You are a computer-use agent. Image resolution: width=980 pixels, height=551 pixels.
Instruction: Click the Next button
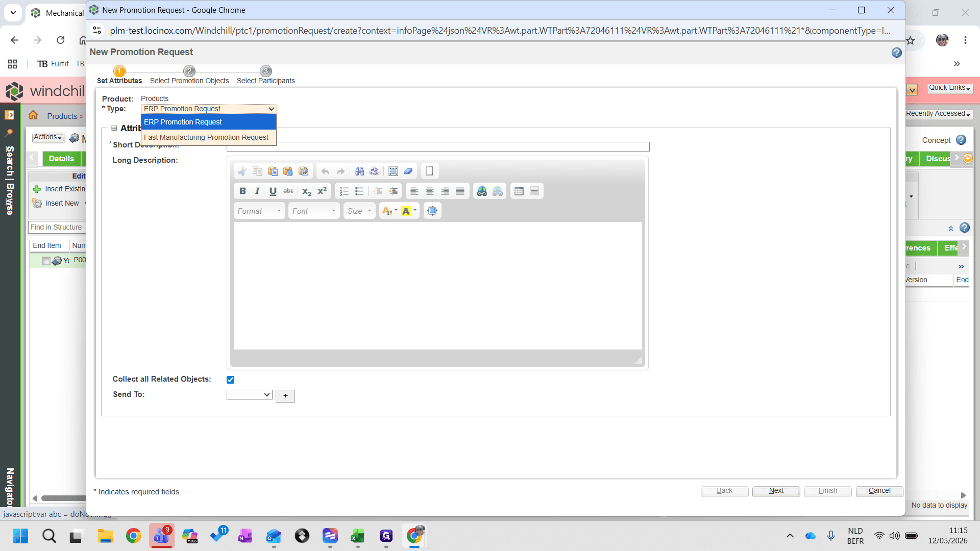tap(776, 491)
